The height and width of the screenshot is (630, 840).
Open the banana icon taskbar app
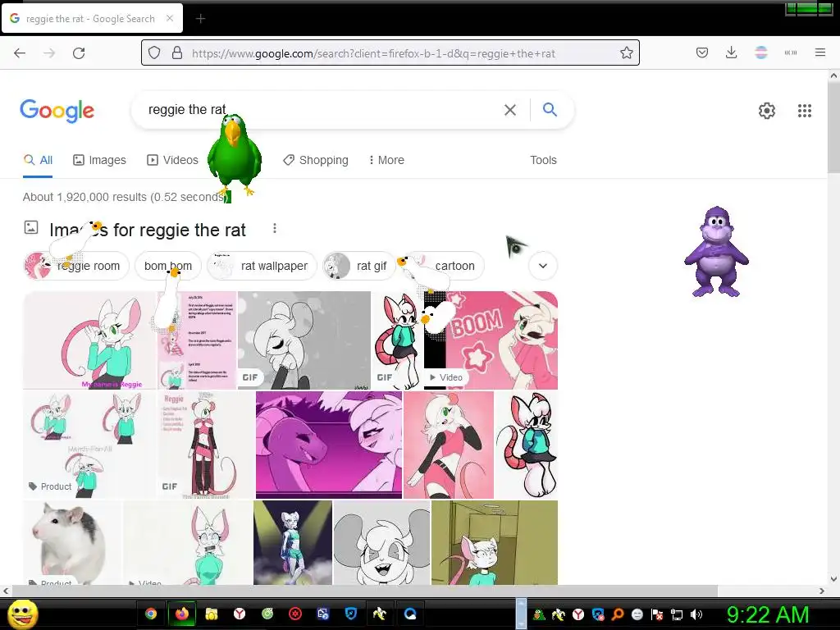pyautogui.click(x=379, y=614)
